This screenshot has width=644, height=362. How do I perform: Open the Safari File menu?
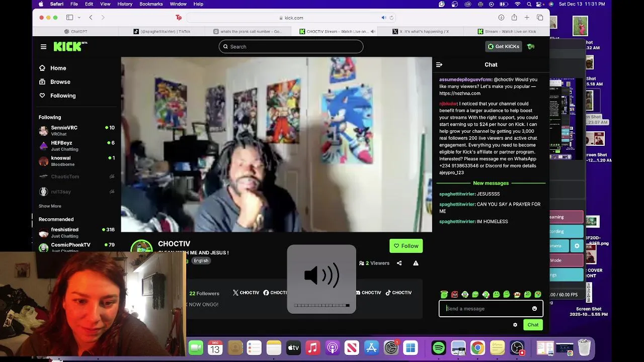pyautogui.click(x=74, y=4)
